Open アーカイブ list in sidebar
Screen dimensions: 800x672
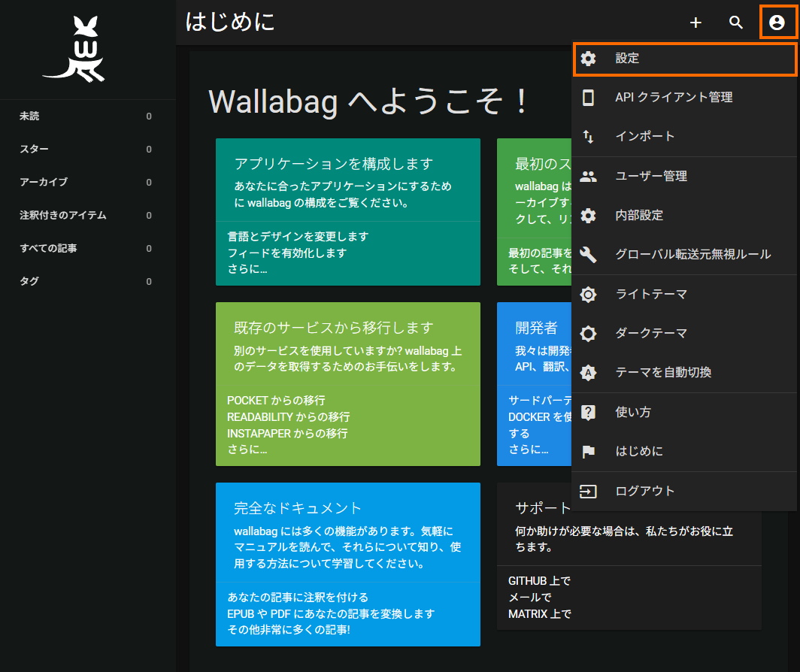88,182
